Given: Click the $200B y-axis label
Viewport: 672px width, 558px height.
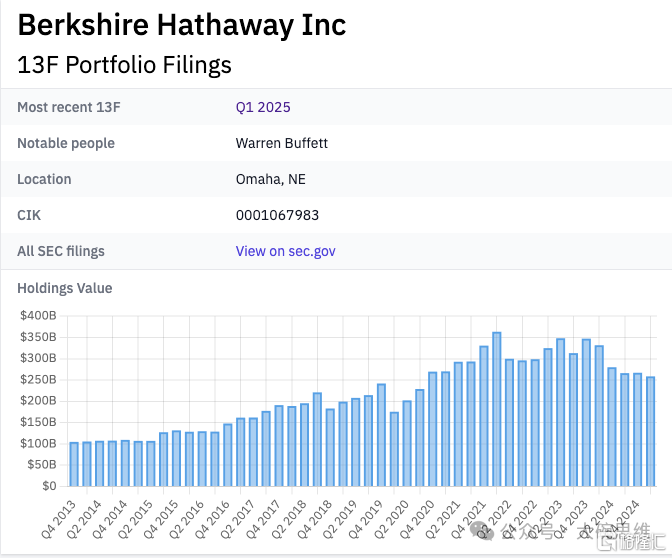Looking at the screenshot, I should tap(38, 401).
